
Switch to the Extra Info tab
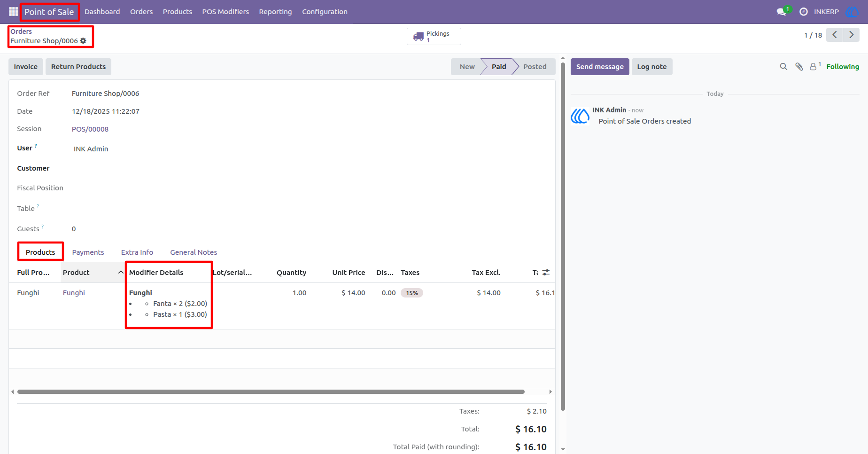coord(137,252)
